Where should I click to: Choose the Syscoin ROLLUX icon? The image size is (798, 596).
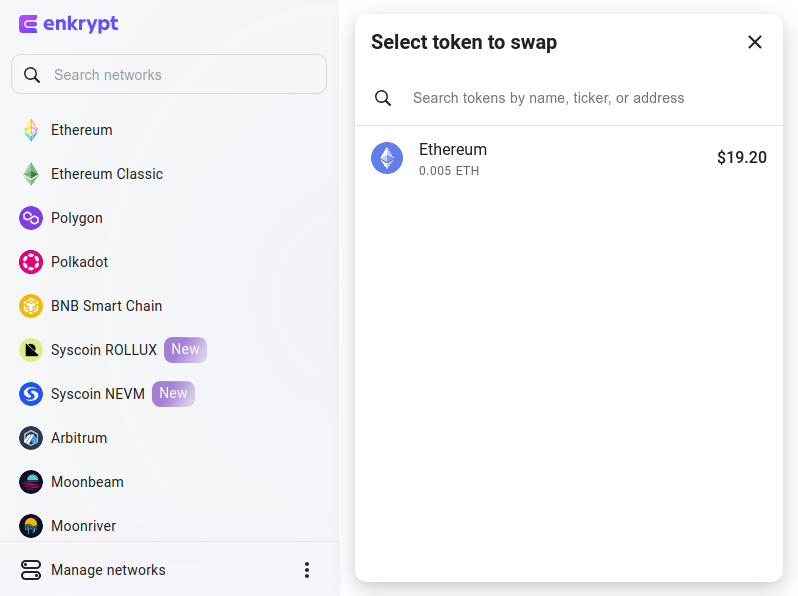(31, 350)
